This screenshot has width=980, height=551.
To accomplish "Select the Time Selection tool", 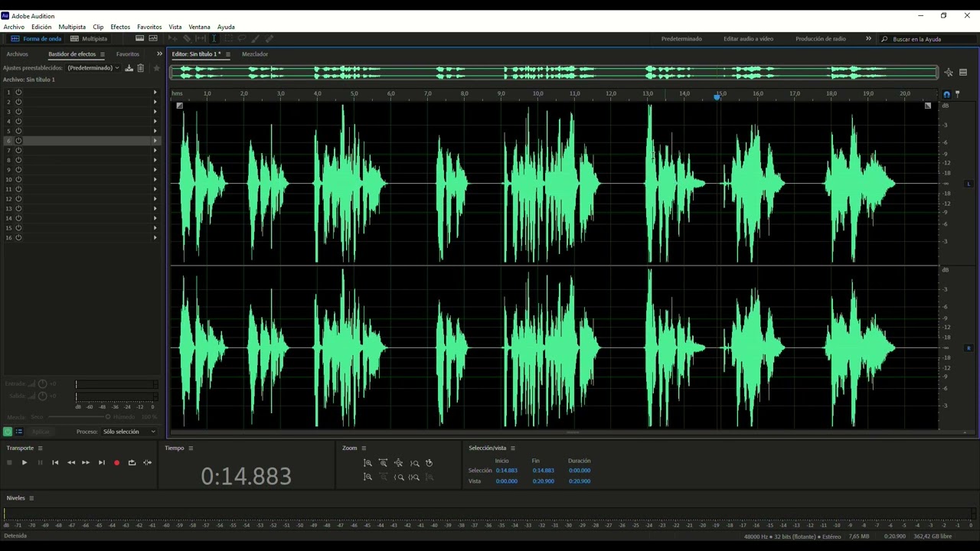I will click(214, 38).
